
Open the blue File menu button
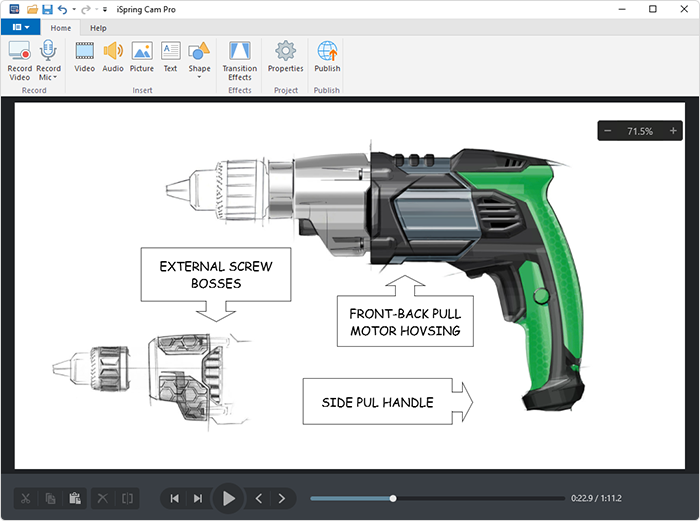click(21, 27)
